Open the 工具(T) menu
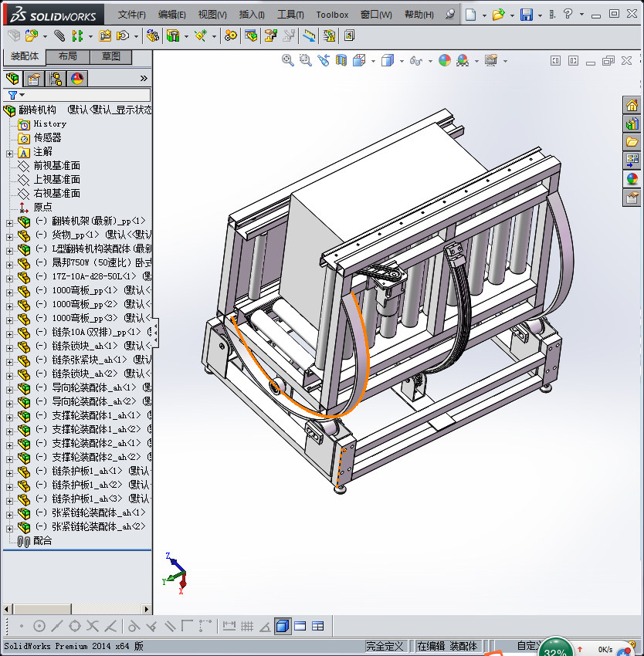The height and width of the screenshot is (656, 644). (x=290, y=15)
